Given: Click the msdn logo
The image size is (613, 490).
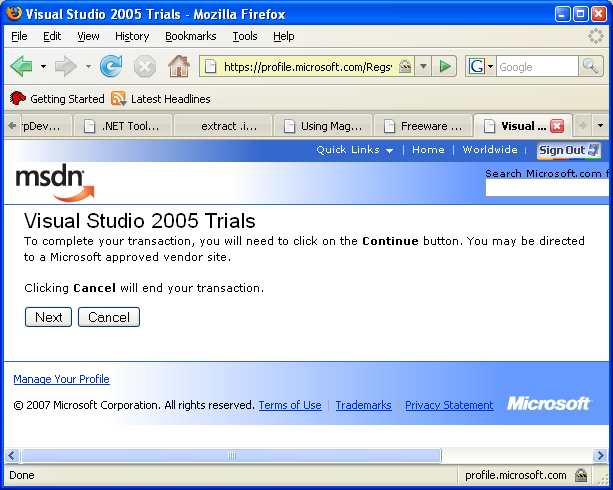Looking at the screenshot, I should click(55, 183).
